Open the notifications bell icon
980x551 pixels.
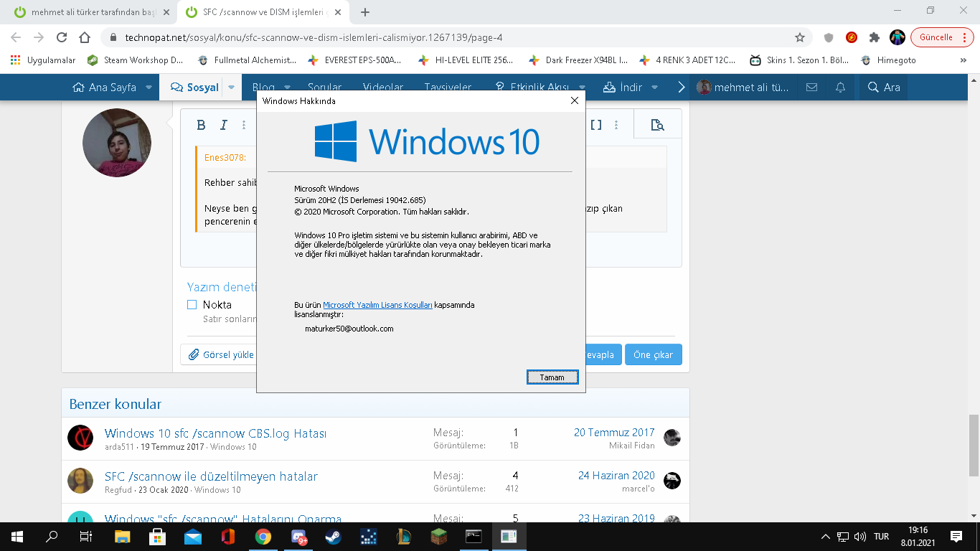point(840,88)
